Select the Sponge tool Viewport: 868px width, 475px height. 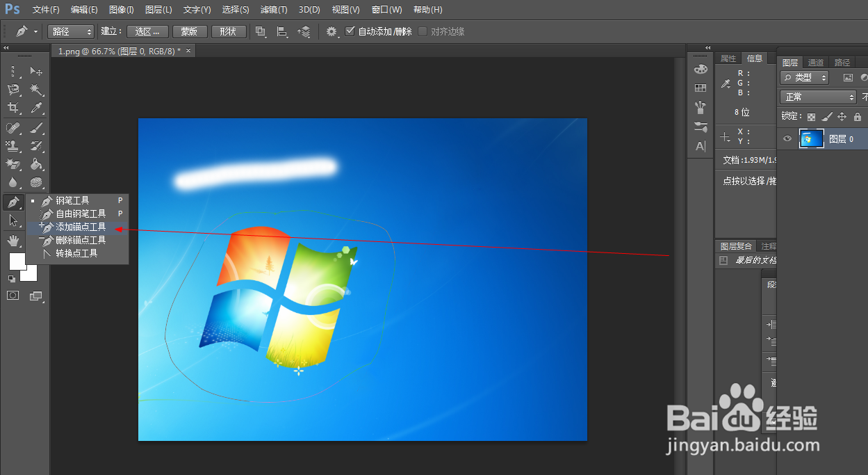coord(37,182)
